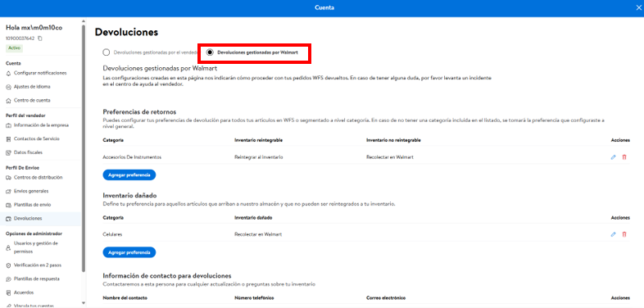
Task: Open Datos fiscales page
Action: pyautogui.click(x=28, y=152)
